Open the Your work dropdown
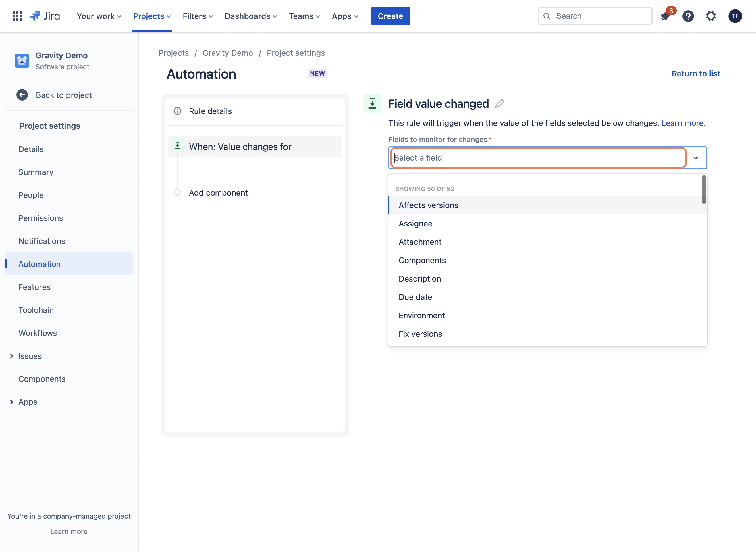Viewport: 756px width, 551px height. pyautogui.click(x=99, y=16)
